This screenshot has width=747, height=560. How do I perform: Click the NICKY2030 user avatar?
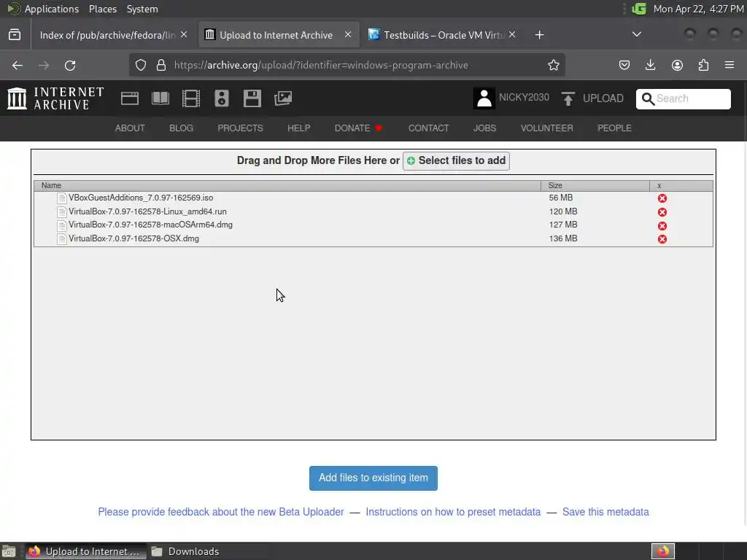484,98
